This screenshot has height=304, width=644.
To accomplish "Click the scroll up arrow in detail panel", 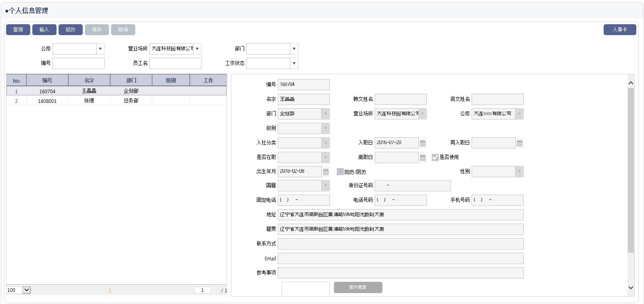I will click(631, 83).
